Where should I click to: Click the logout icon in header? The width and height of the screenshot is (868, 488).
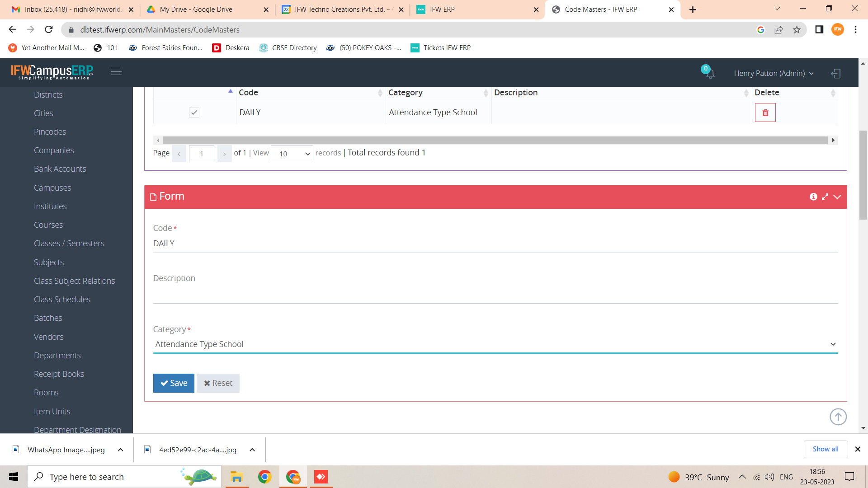coord(835,73)
